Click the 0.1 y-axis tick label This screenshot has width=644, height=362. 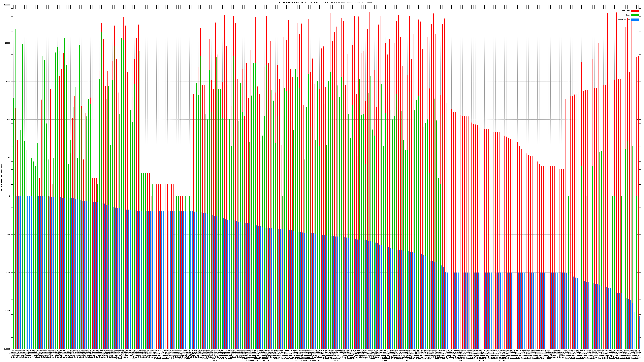click(x=9, y=234)
